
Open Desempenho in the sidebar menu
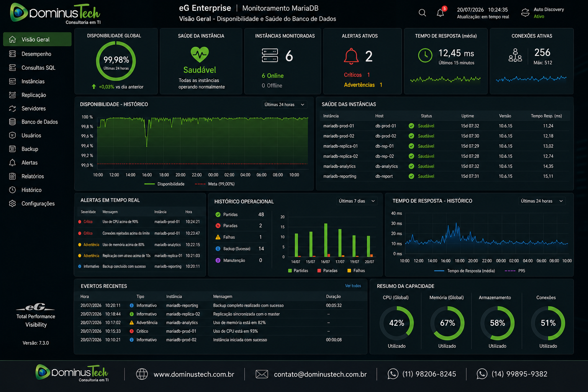coord(37,54)
